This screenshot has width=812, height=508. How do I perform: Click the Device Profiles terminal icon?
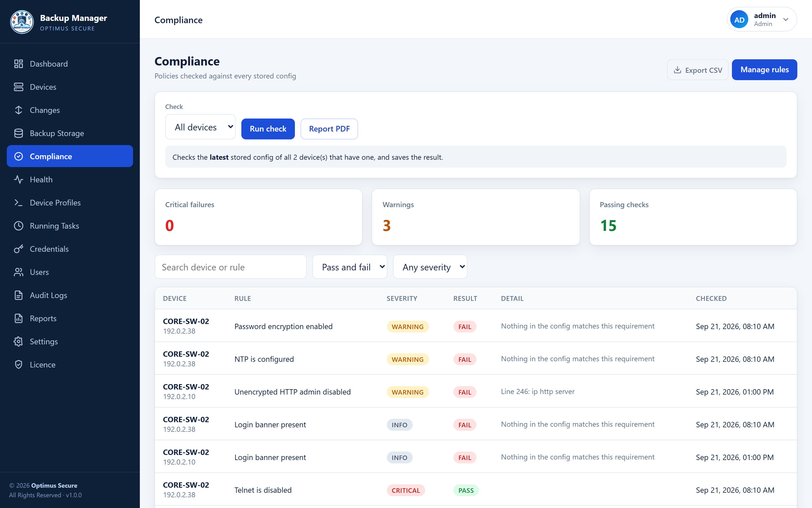(x=18, y=203)
